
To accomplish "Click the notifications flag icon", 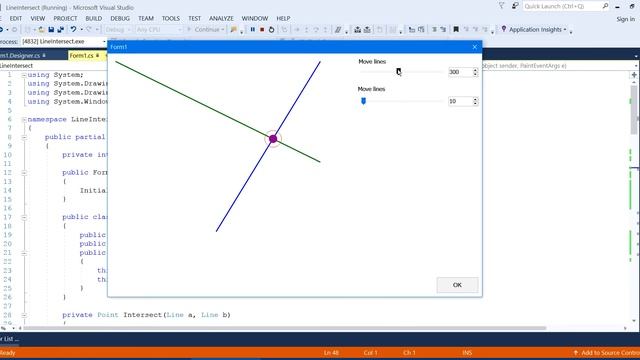I will (x=501, y=6).
